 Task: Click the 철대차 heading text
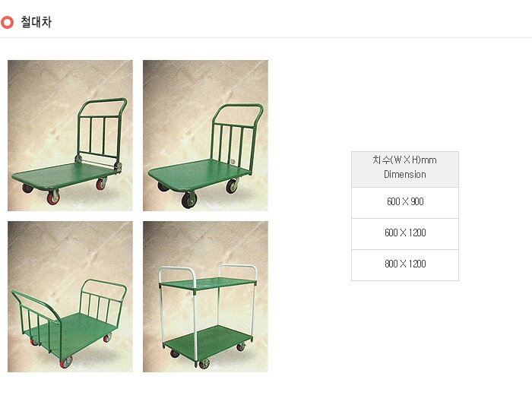[x=36, y=22]
